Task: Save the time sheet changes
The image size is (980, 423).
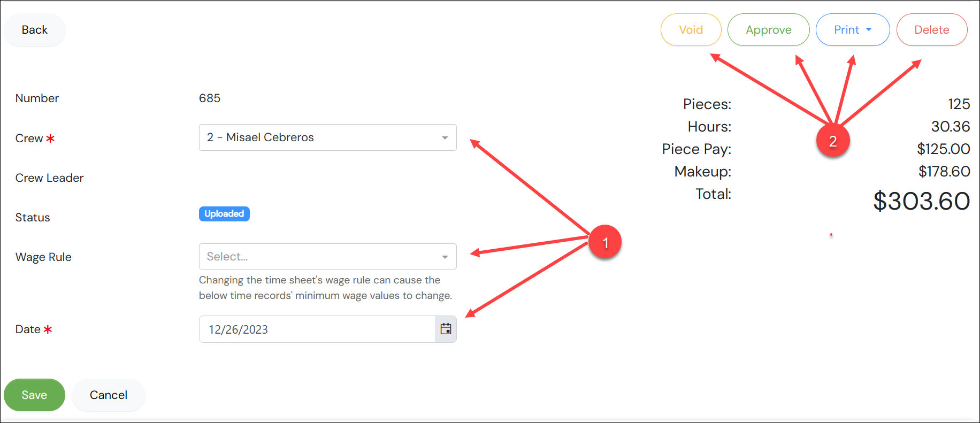Action: pyautogui.click(x=34, y=395)
